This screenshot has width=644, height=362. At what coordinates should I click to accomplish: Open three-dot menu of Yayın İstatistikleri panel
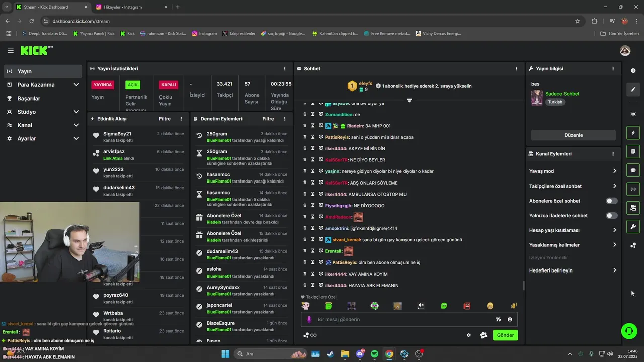tap(285, 69)
